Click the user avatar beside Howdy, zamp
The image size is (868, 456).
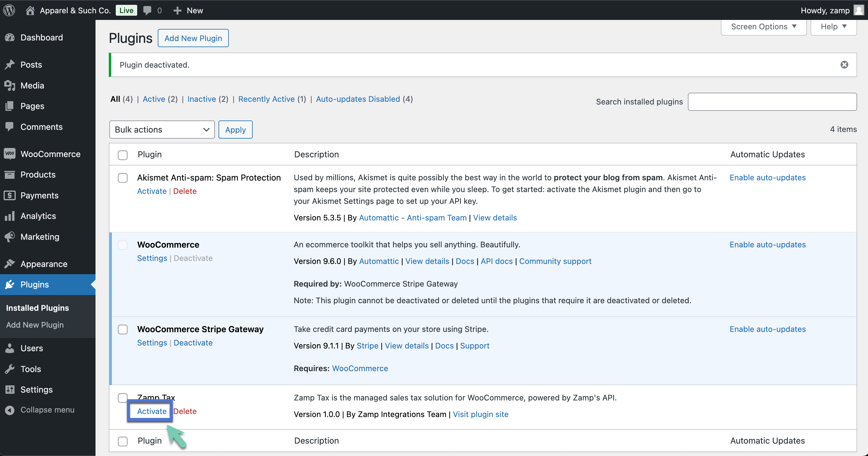(x=858, y=10)
